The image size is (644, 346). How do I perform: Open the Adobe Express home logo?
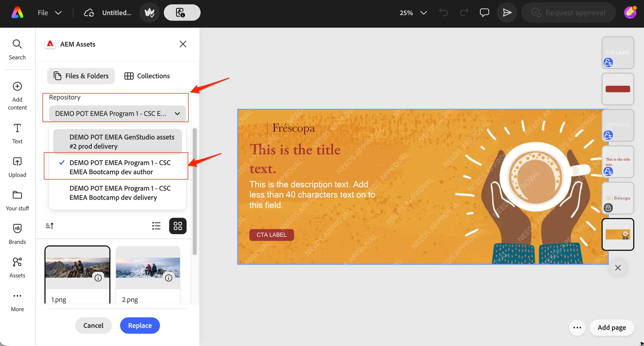click(17, 13)
